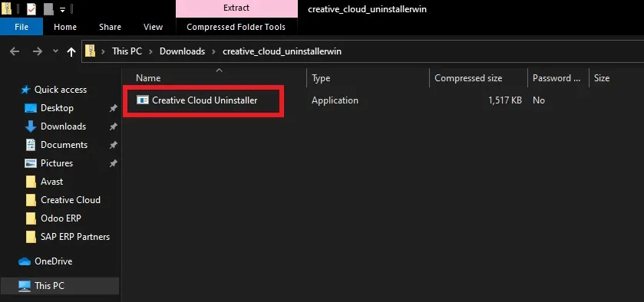Open the Compressed Folder Tools tab
This screenshot has width=644, height=302.
pos(236,27)
